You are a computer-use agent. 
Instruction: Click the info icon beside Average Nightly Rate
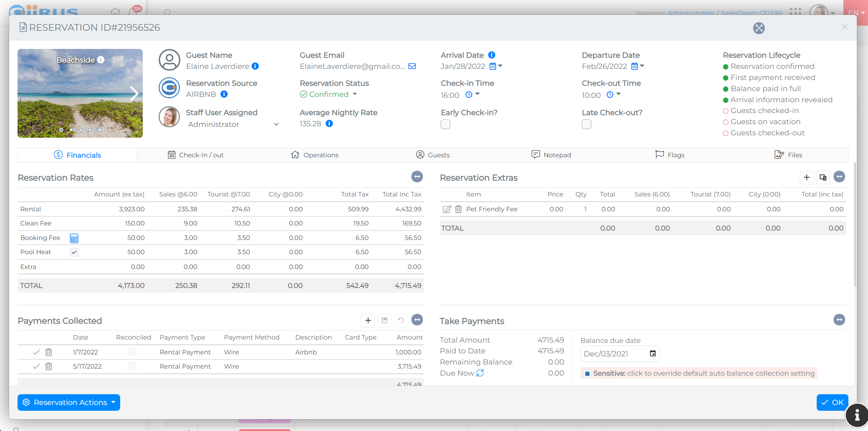(329, 124)
